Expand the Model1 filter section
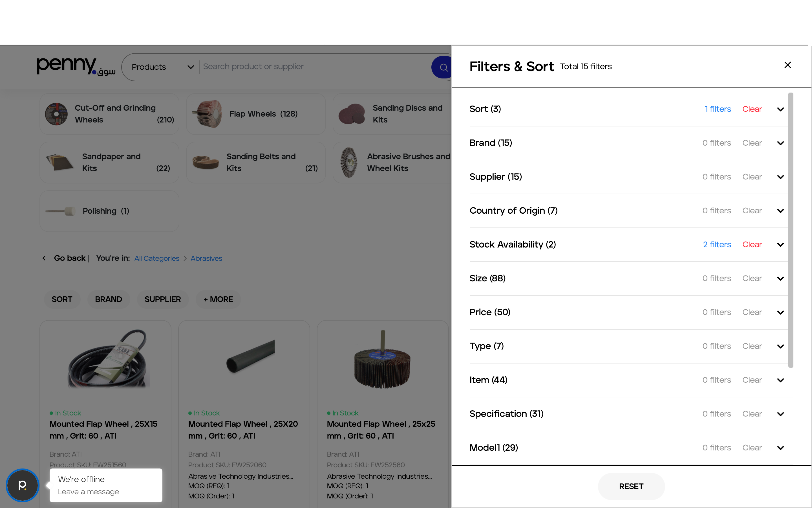Viewport: 812px width, 508px height. [780, 448]
